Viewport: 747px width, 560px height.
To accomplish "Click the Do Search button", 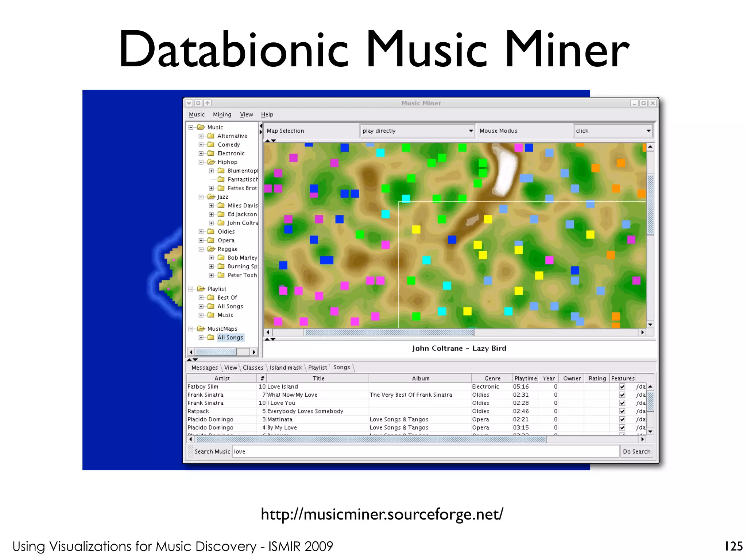I will pyautogui.click(x=636, y=451).
